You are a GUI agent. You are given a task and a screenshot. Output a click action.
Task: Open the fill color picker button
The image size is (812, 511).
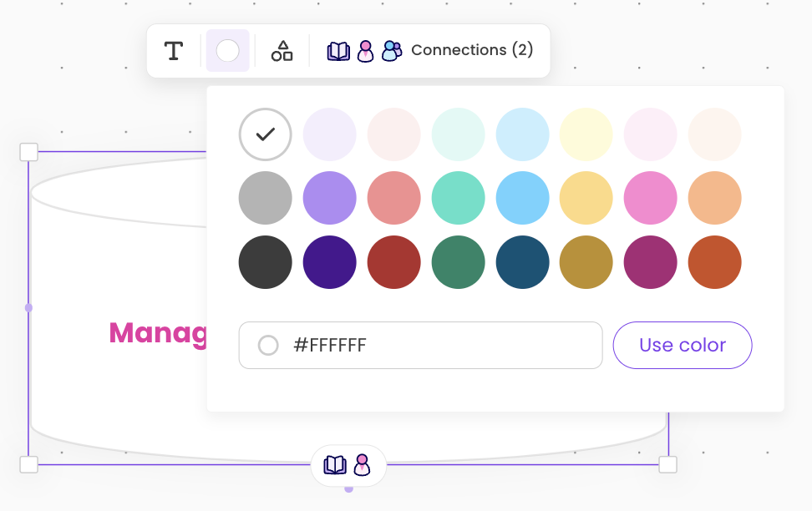coord(227,51)
